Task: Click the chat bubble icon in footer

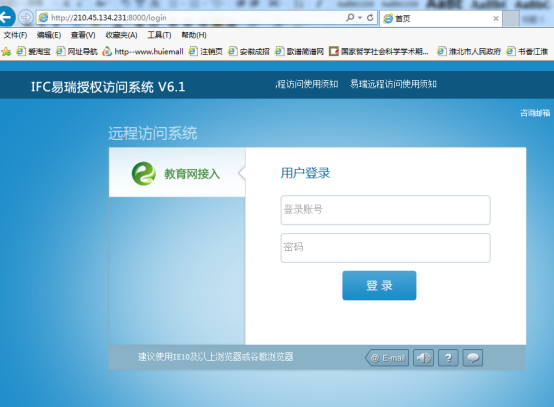Action: click(x=473, y=358)
